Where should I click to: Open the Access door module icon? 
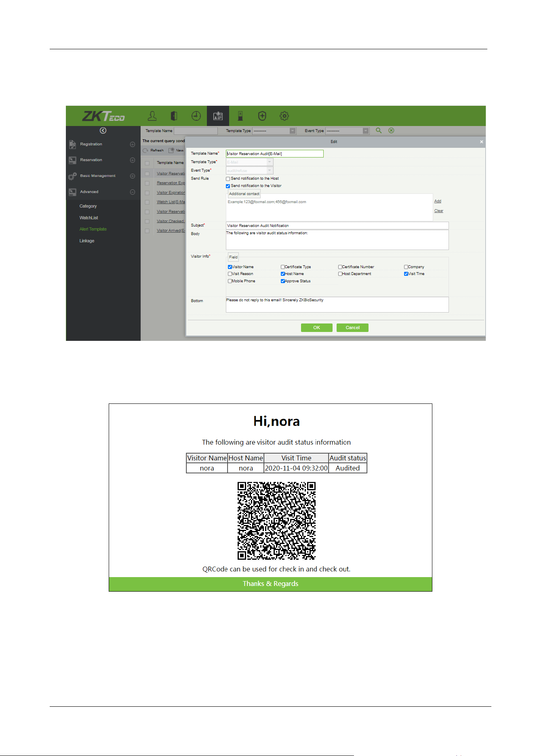click(174, 116)
